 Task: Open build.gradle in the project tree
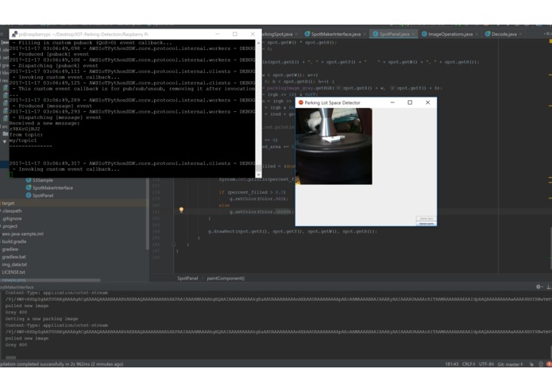coord(14,241)
